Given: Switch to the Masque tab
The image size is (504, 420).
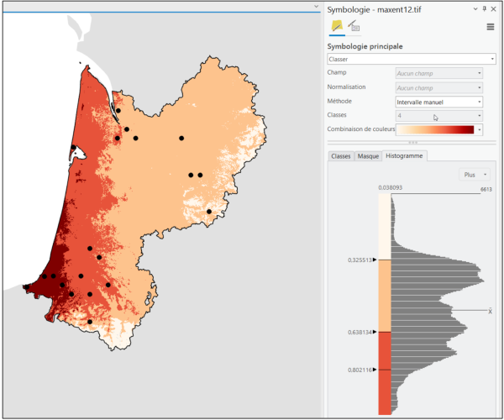Looking at the screenshot, I should pyautogui.click(x=368, y=156).
